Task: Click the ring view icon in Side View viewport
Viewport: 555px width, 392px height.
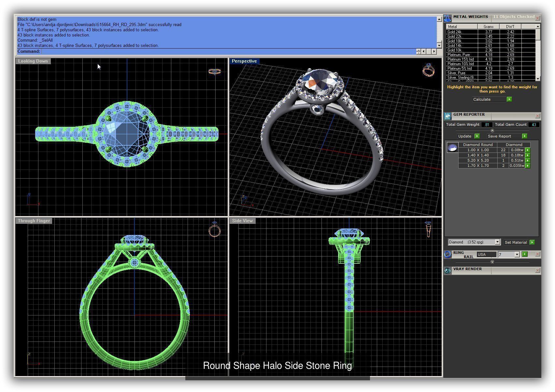Action: click(428, 229)
